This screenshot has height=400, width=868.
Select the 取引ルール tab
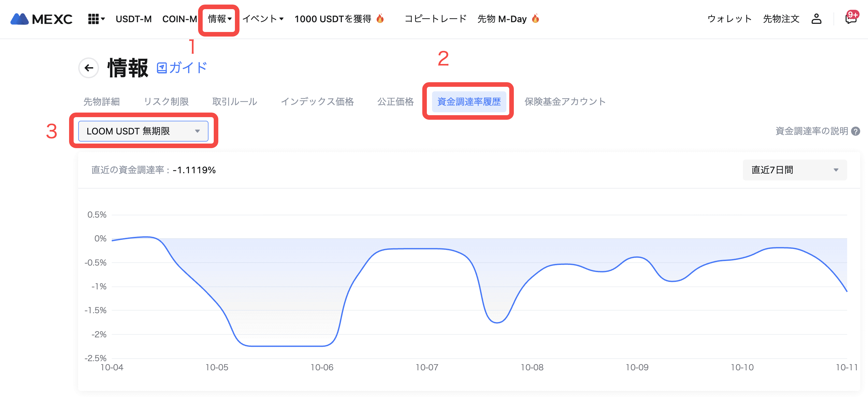click(x=235, y=101)
